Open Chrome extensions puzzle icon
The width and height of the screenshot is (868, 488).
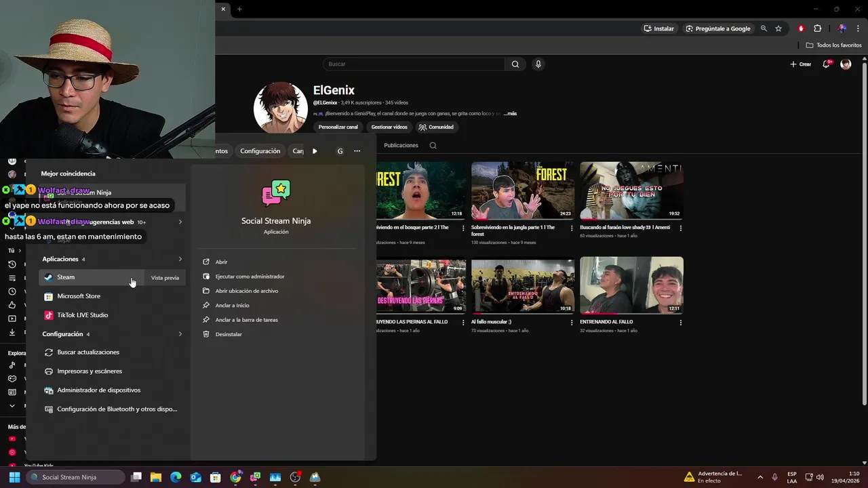pos(817,28)
